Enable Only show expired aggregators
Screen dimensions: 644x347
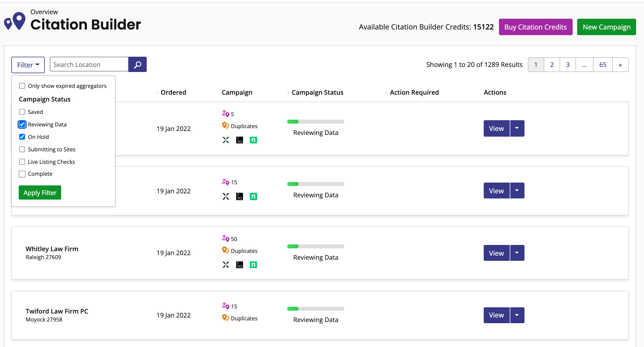pyautogui.click(x=22, y=86)
